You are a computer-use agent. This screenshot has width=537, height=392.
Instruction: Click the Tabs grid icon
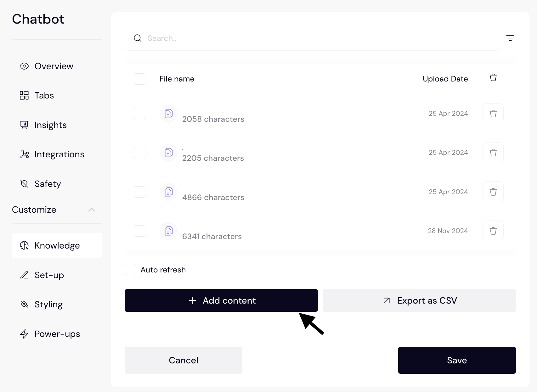(x=24, y=95)
